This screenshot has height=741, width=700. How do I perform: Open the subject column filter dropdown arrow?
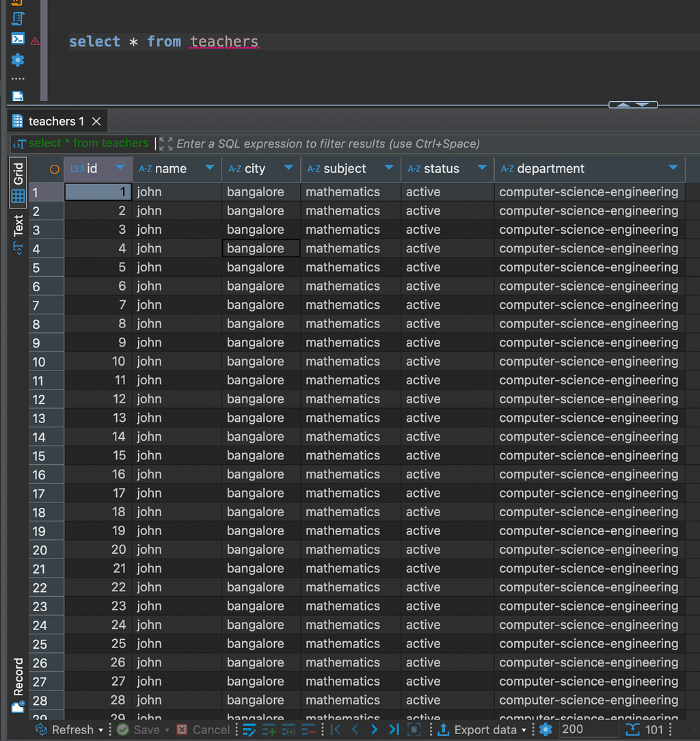(x=389, y=167)
